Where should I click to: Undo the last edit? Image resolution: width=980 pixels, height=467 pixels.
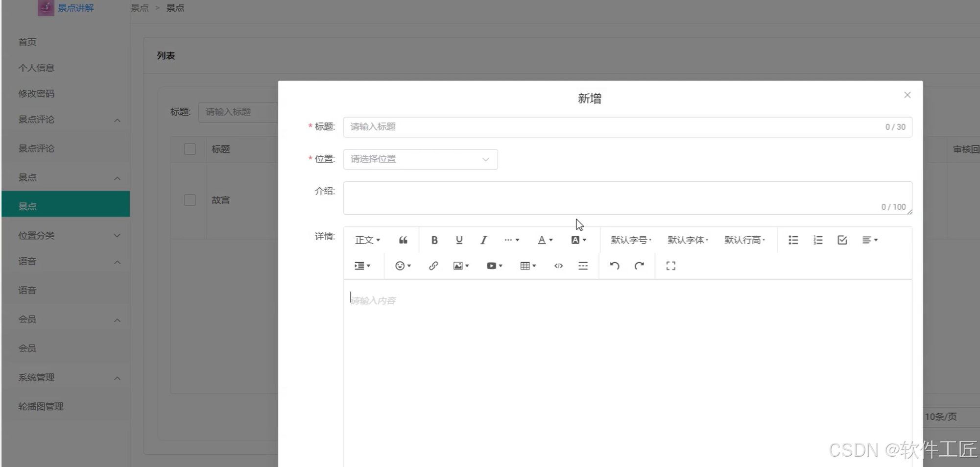(614, 266)
